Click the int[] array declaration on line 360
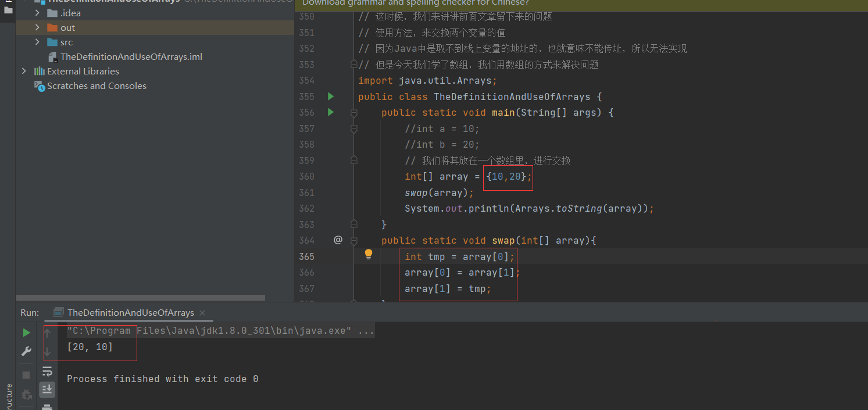This screenshot has width=868, height=410. [x=469, y=176]
